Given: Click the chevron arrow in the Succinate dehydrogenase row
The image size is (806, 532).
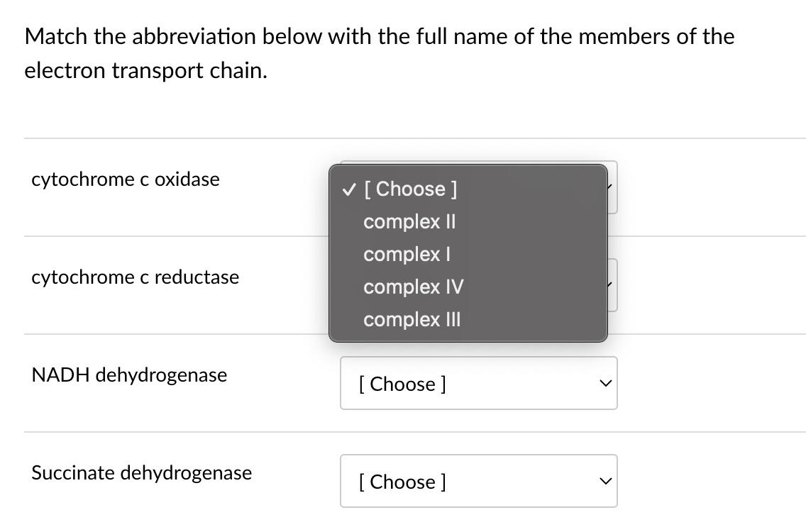Looking at the screenshot, I should point(604,482).
